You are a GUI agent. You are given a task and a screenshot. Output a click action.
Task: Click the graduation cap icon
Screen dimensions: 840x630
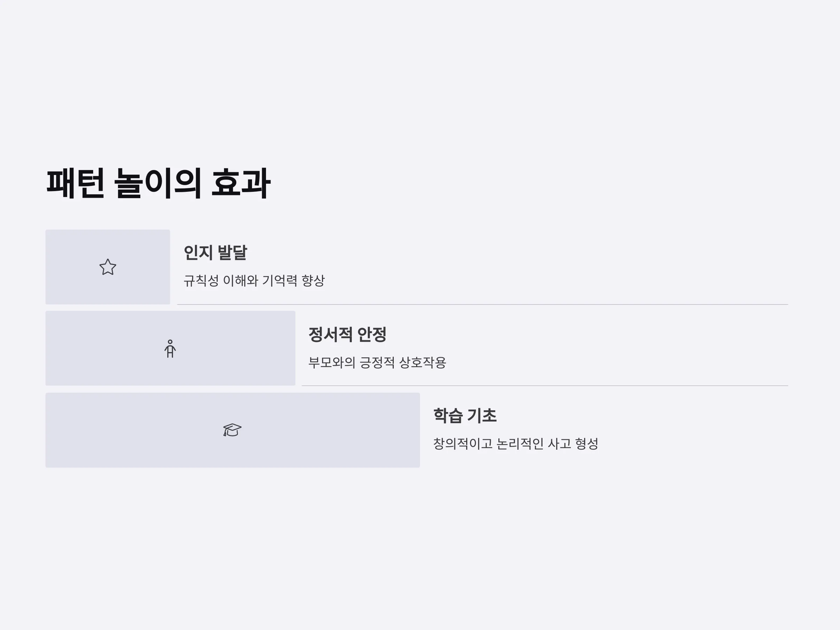[232, 430]
